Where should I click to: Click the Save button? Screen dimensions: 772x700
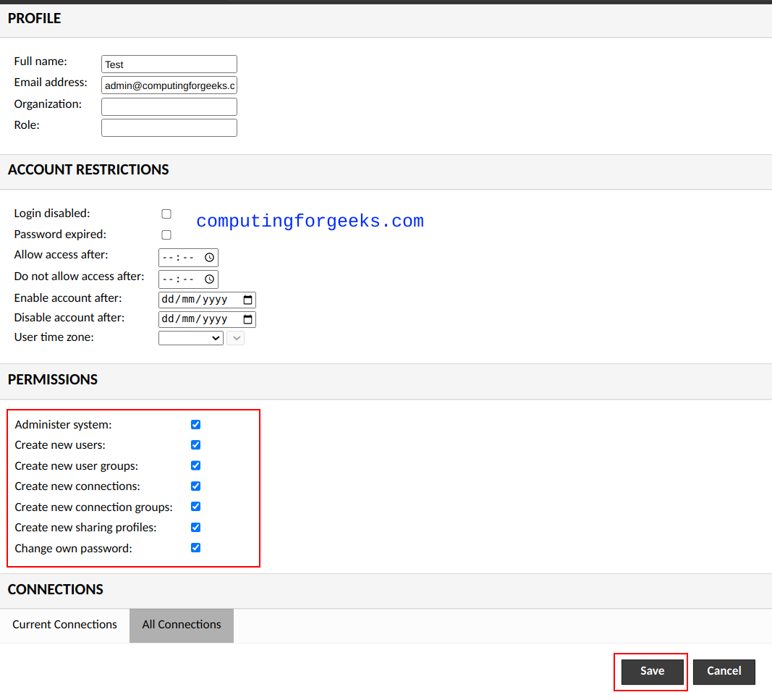point(650,671)
